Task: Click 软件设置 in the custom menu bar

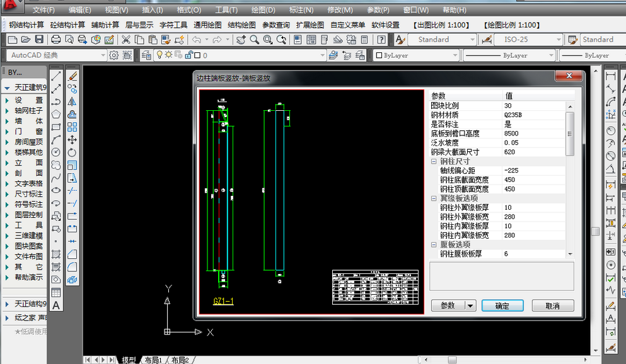Action: [x=385, y=25]
